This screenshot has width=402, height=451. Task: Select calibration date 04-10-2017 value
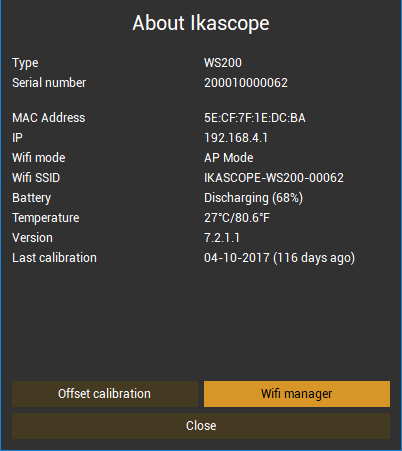(x=280, y=258)
